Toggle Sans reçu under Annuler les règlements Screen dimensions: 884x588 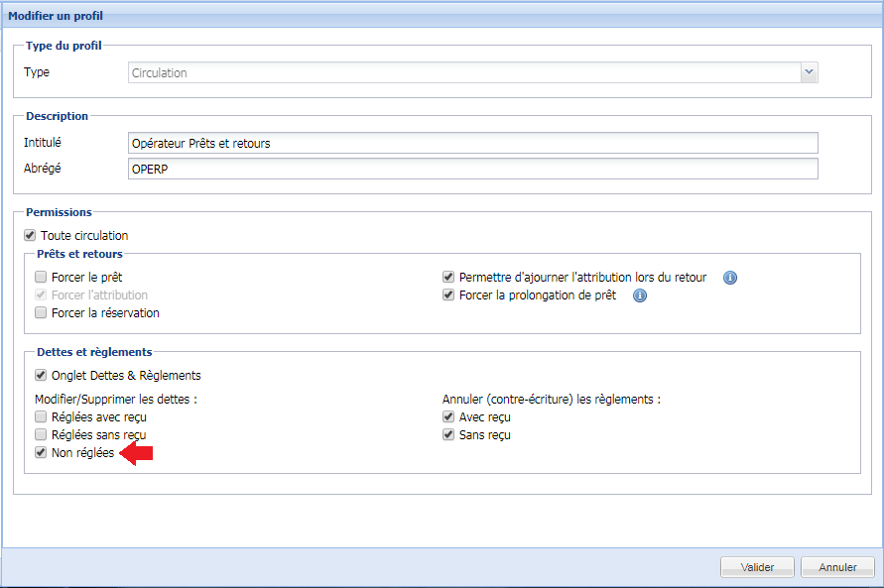[x=448, y=435]
